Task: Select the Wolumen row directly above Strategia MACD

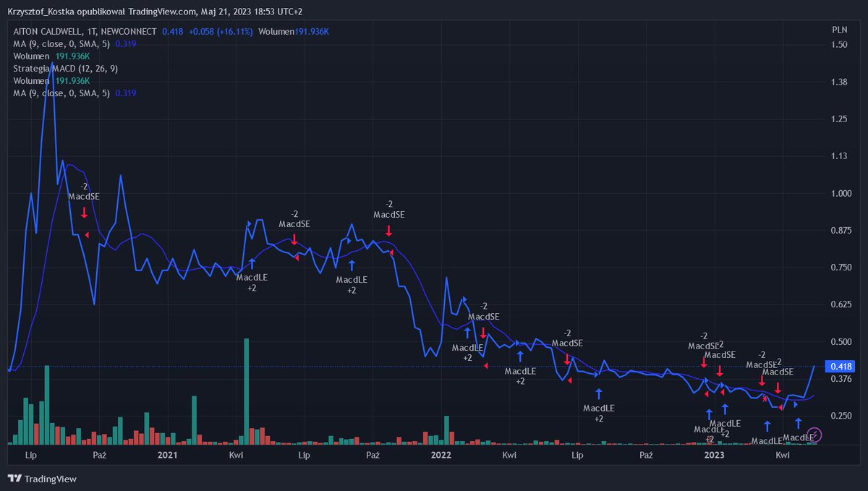Action: (x=51, y=56)
